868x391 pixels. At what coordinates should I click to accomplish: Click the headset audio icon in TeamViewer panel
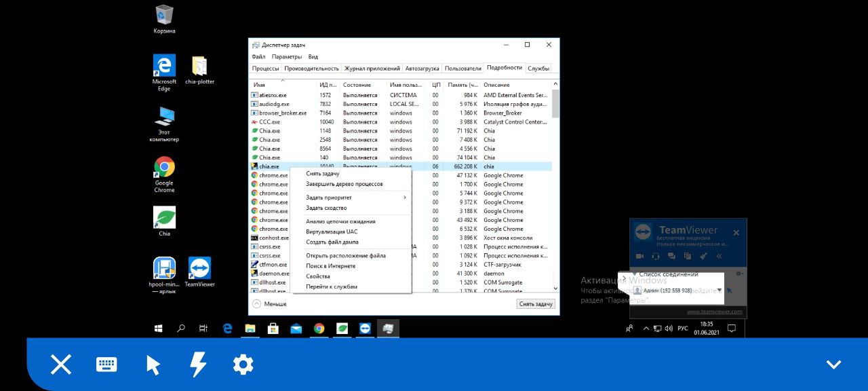656,256
